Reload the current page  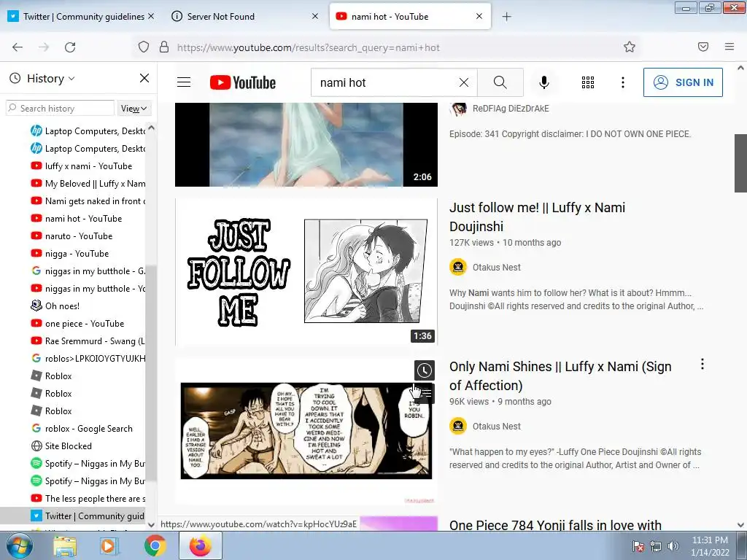pyautogui.click(x=70, y=47)
